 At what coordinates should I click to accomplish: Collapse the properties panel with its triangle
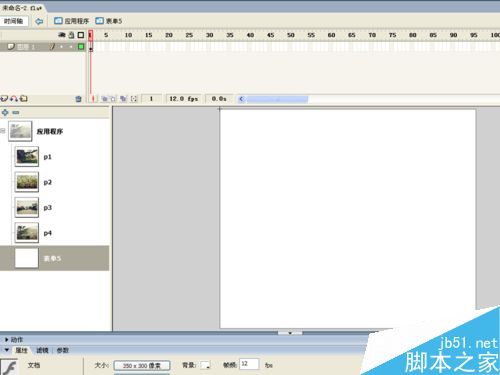(x=6, y=350)
